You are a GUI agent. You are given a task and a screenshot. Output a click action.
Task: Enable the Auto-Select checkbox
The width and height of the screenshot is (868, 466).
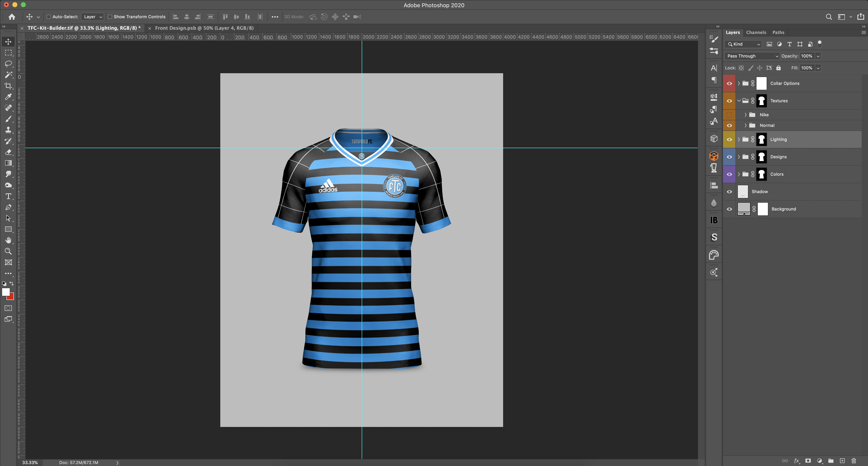49,17
